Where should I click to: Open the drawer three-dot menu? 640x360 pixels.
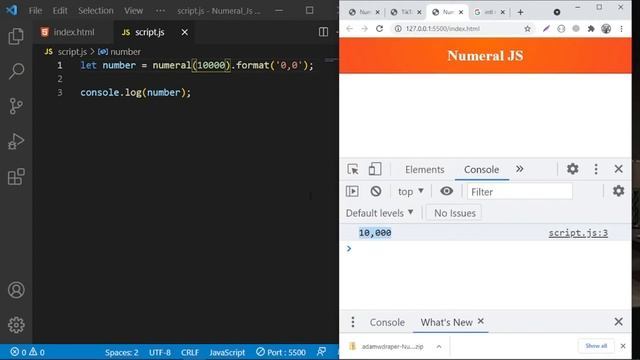click(353, 322)
